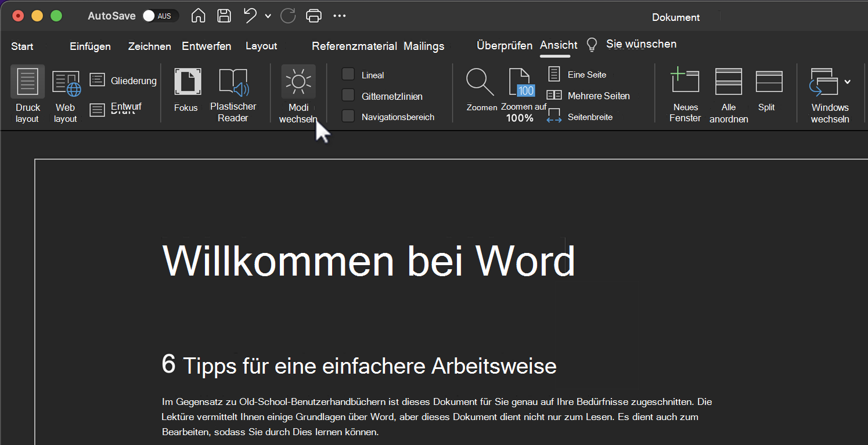This screenshot has height=445, width=868.
Task: Open more quick access options ellipsis
Action: (x=340, y=16)
